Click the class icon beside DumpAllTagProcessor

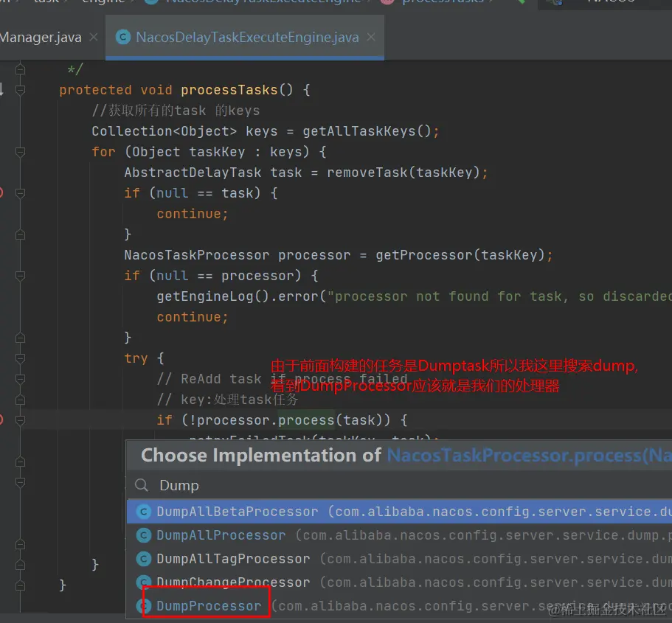[143, 559]
